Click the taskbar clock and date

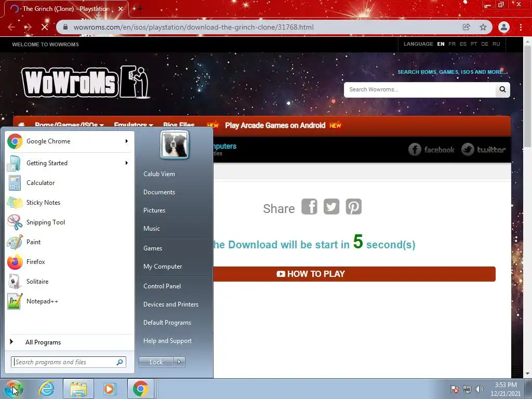pyautogui.click(x=505, y=389)
